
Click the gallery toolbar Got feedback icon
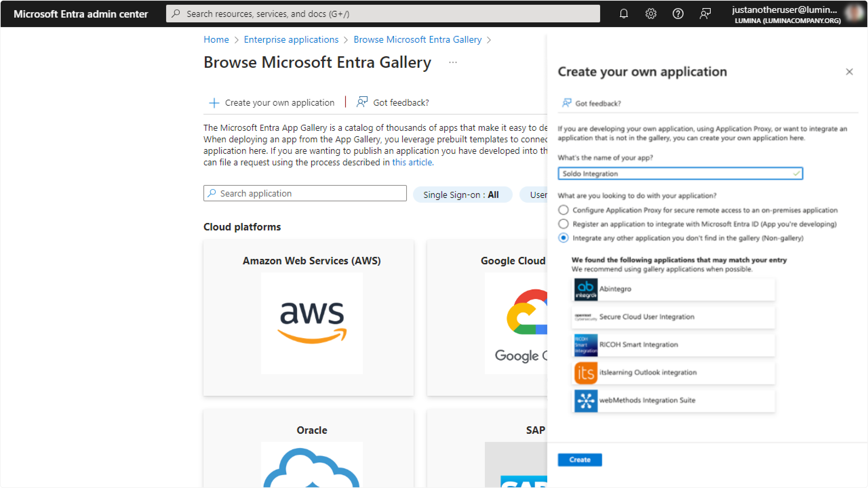coord(362,102)
